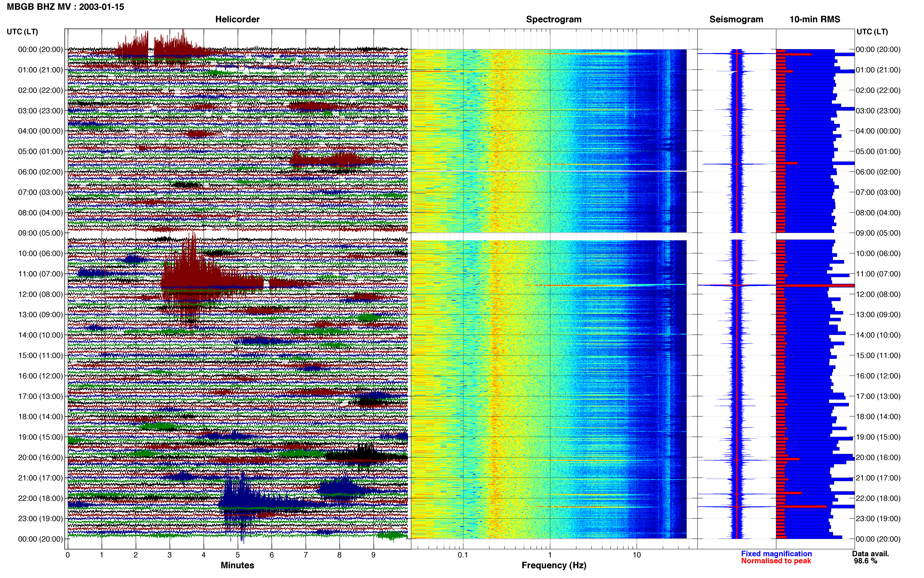Image resolution: width=924 pixels, height=578 pixels.
Task: Click the left 'UTC (LT)' axis label
Action: [x=22, y=31]
